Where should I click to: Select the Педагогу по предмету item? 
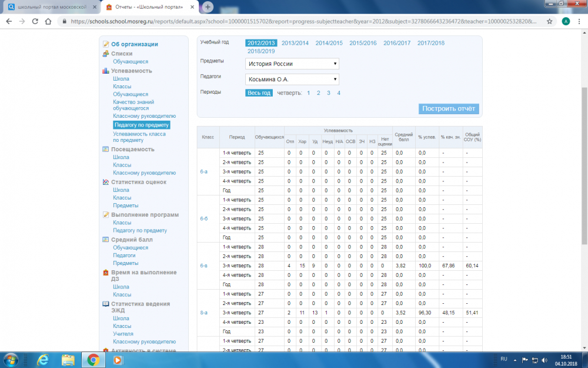(x=141, y=125)
